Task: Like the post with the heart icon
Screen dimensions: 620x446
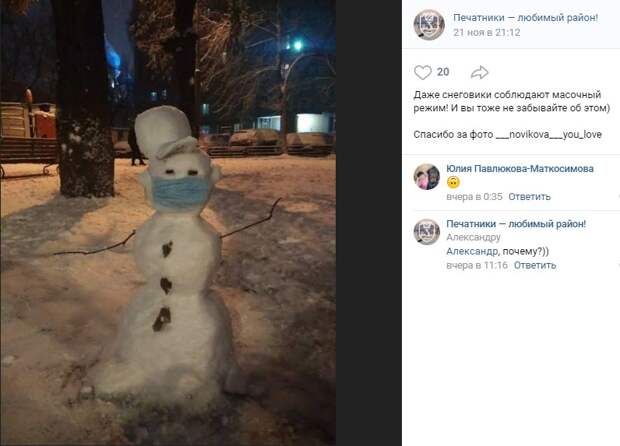Action: 422,72
